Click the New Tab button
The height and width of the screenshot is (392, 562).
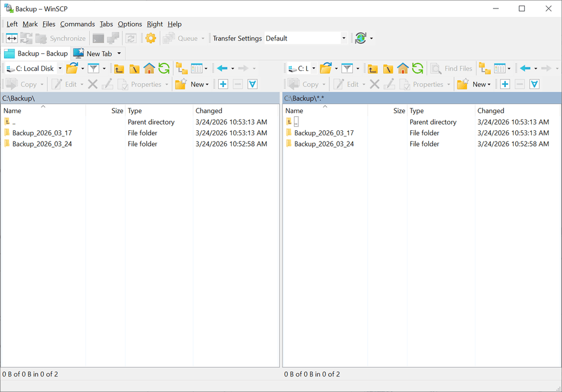tap(93, 53)
